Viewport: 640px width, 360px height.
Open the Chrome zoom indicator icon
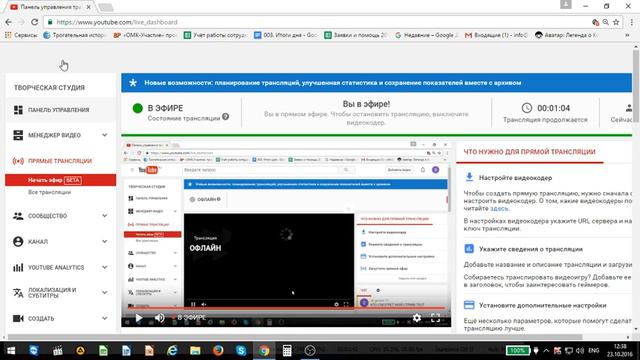pos(606,22)
